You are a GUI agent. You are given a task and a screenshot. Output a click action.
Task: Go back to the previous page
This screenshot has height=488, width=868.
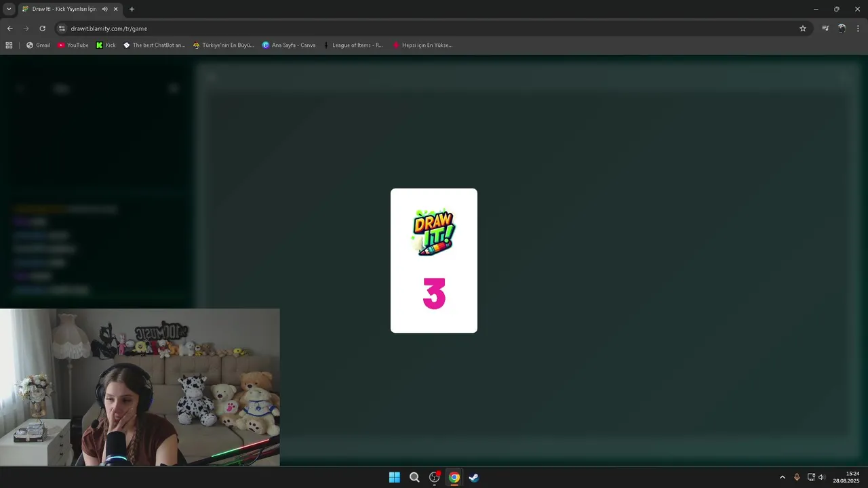pyautogui.click(x=9, y=28)
